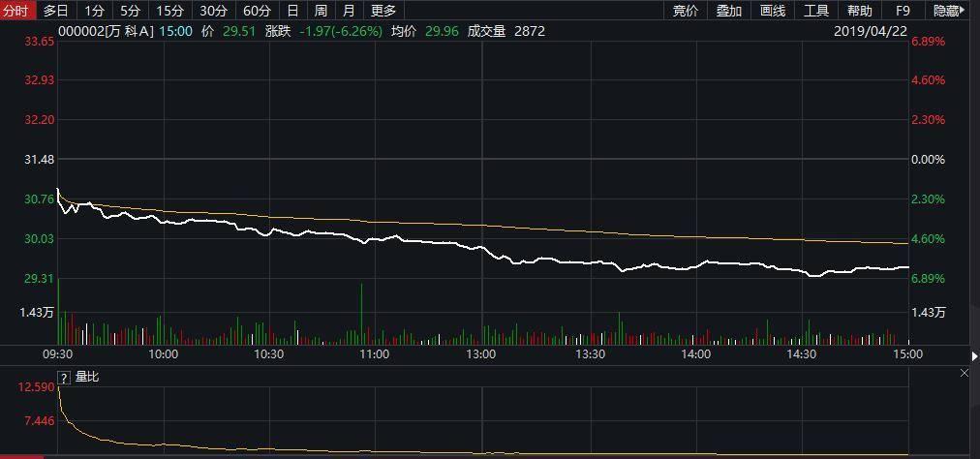Select the 30分 period tab

[213, 11]
